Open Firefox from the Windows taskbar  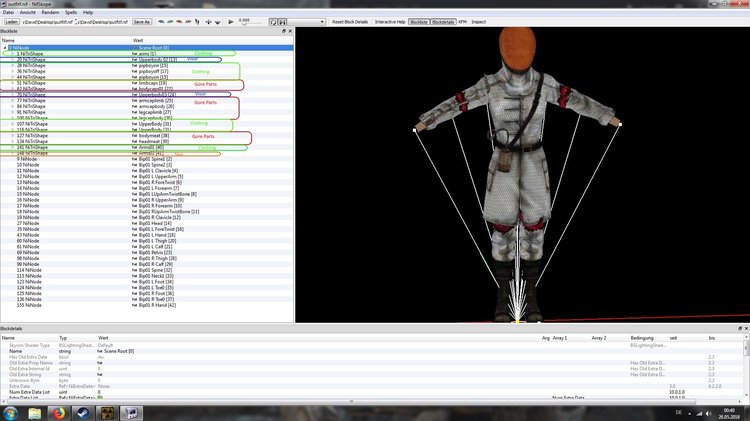58,413
